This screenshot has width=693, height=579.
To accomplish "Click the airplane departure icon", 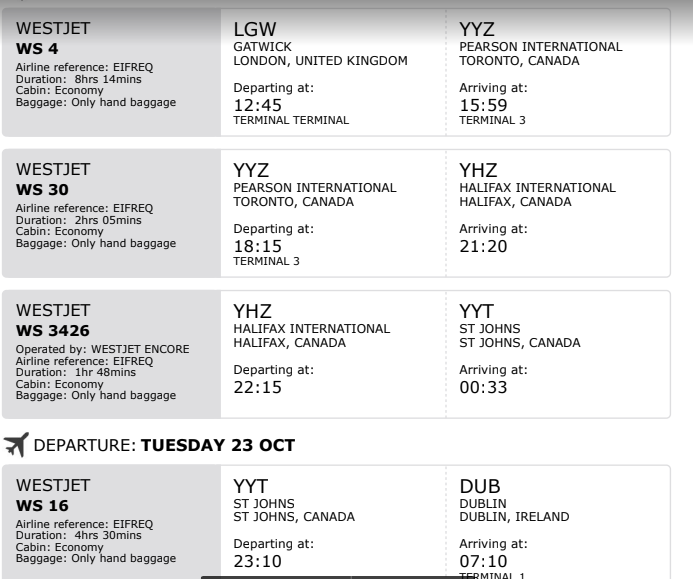I will (x=16, y=445).
